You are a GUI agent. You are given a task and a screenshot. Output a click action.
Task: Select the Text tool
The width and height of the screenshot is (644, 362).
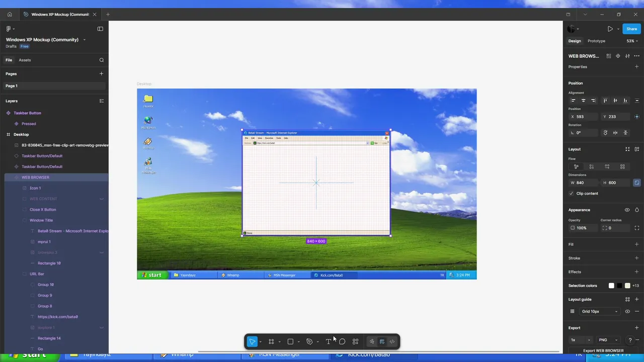point(329,342)
